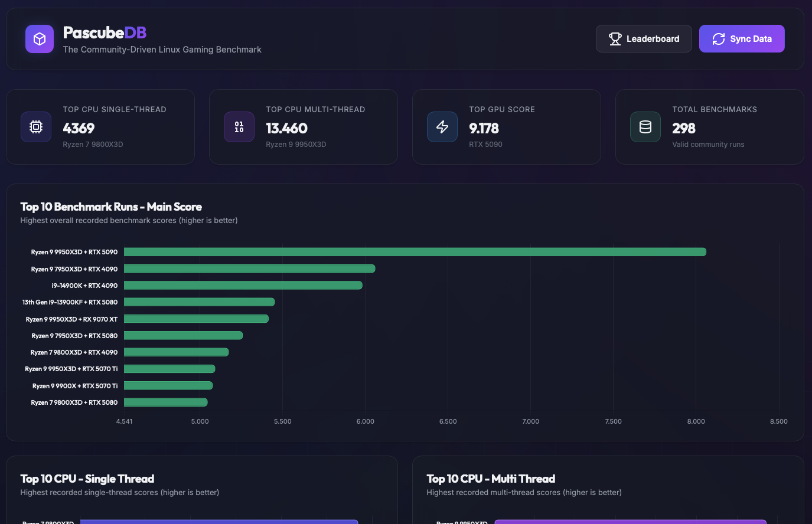812x524 pixels.
Task: Click the PascubeDB cube logo icon
Action: click(40, 39)
